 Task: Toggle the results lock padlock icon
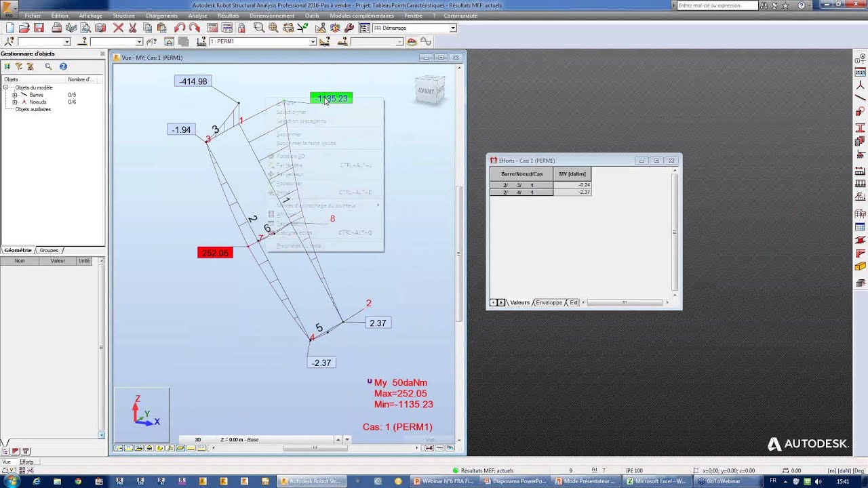point(241,28)
